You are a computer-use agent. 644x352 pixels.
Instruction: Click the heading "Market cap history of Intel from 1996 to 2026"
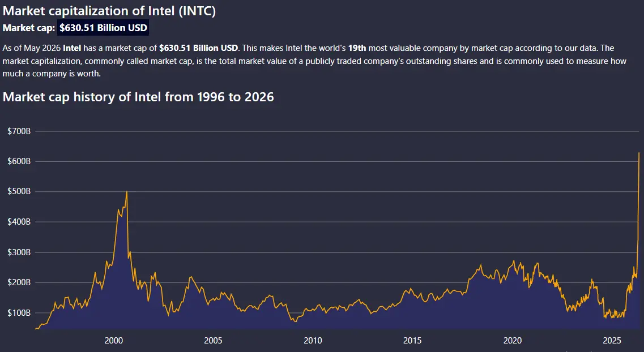coord(138,97)
